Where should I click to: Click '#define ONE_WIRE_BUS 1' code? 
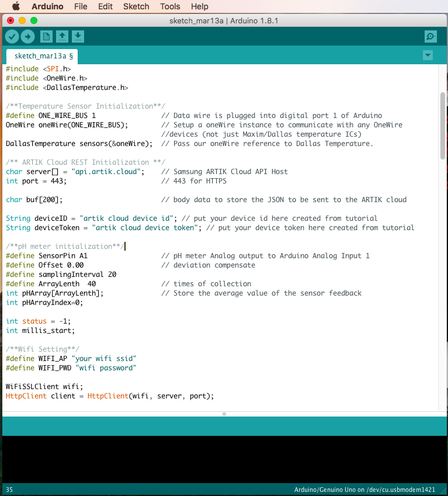point(51,116)
